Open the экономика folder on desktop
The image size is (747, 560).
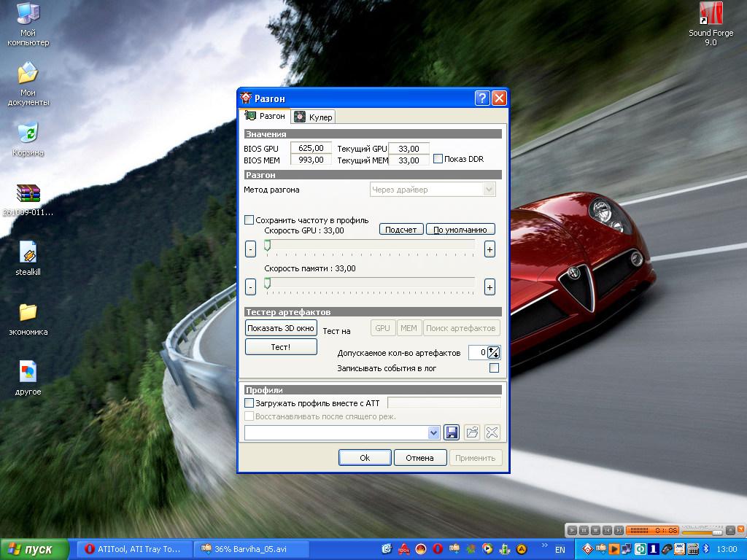coord(28,313)
